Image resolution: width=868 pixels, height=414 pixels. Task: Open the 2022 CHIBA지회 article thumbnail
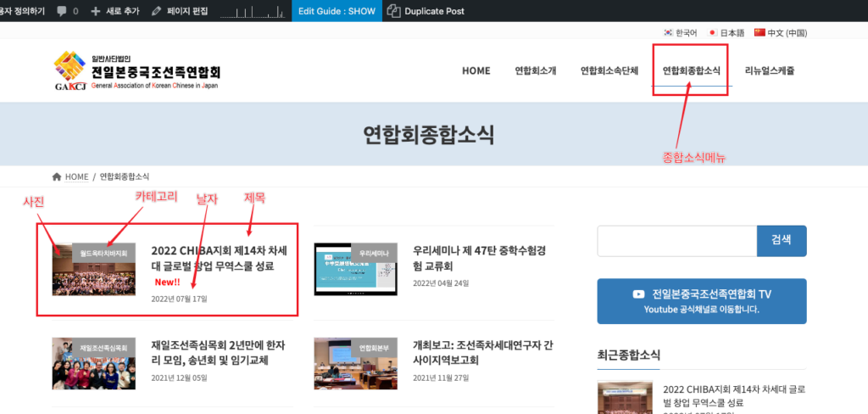click(x=94, y=269)
